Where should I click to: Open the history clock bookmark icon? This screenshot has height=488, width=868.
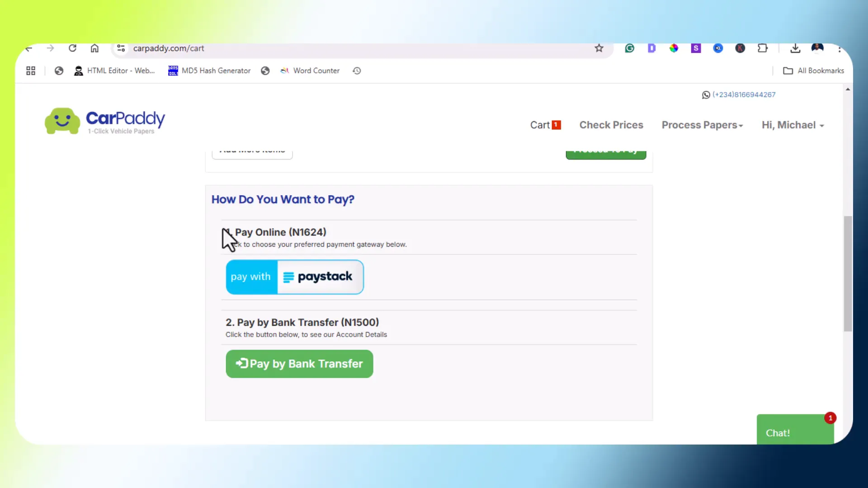tap(357, 71)
